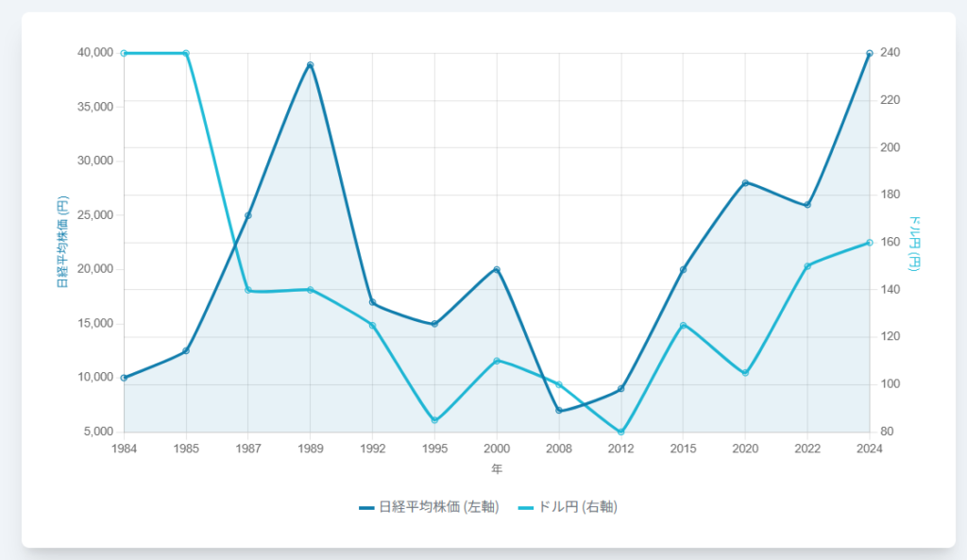
Task: Click the 年 x-axis title
Action: 497,468
